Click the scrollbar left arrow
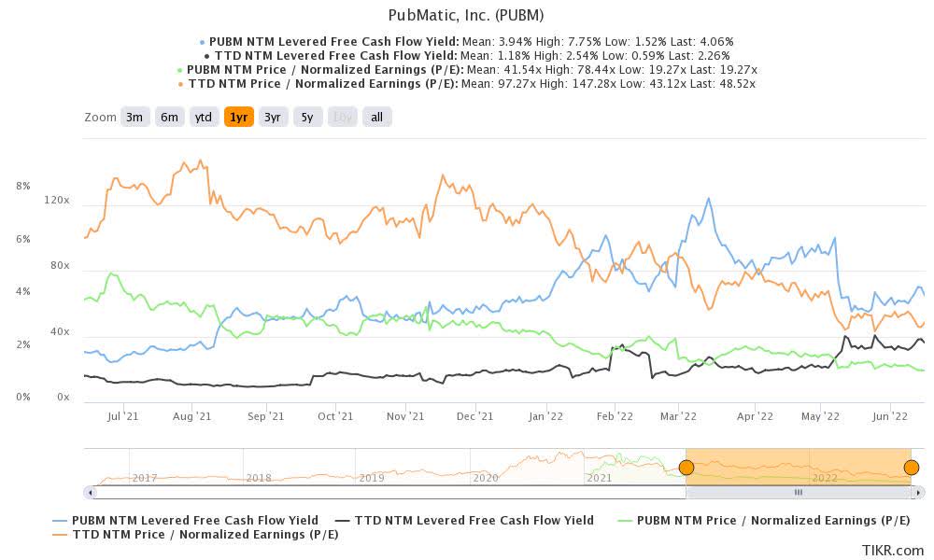The image size is (934, 560). point(90,492)
